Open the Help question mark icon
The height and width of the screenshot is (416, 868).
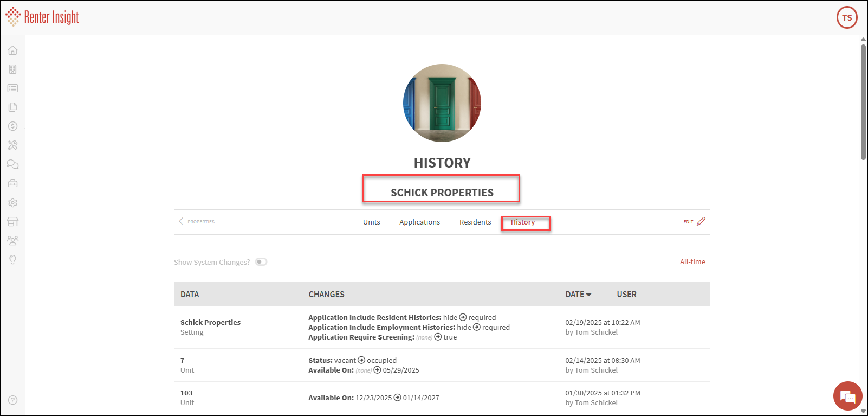tap(12, 400)
